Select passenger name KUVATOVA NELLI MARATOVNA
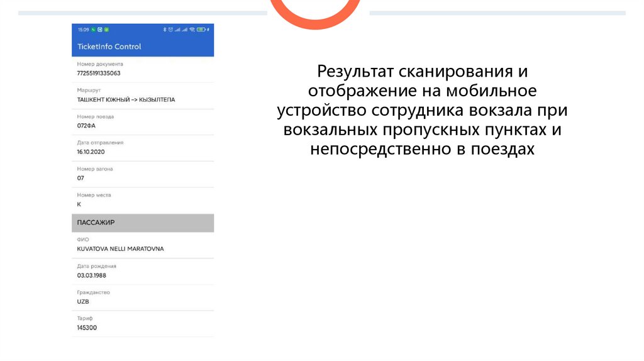644x361 pixels. (x=120, y=248)
